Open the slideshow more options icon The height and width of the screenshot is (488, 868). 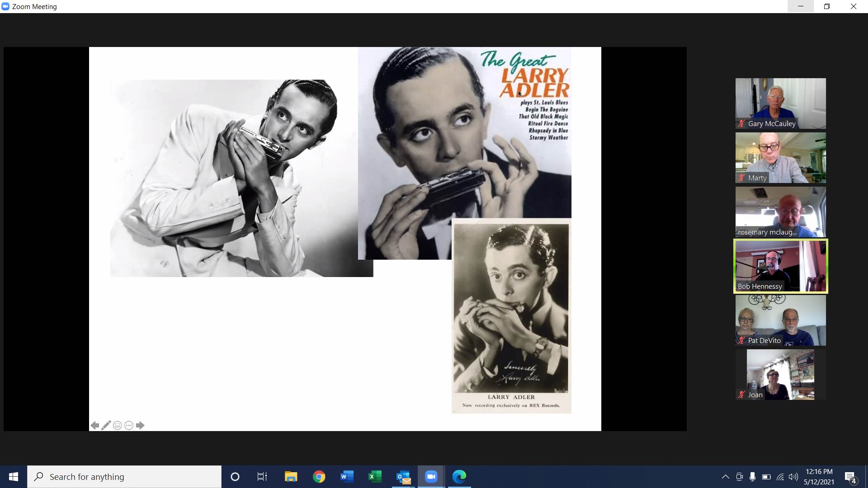click(129, 425)
